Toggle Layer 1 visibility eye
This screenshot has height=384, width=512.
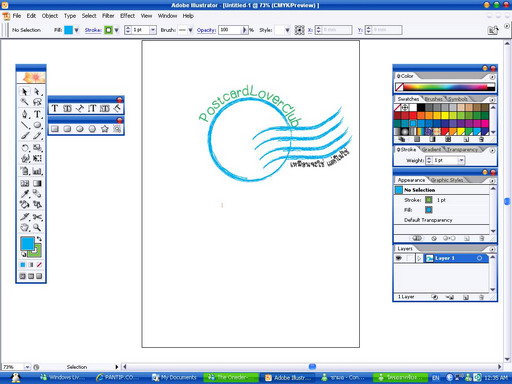coord(399,258)
